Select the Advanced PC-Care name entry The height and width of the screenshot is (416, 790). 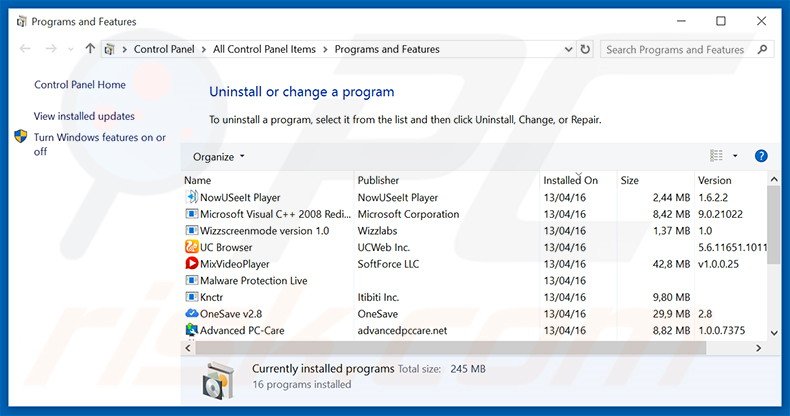pos(242,330)
